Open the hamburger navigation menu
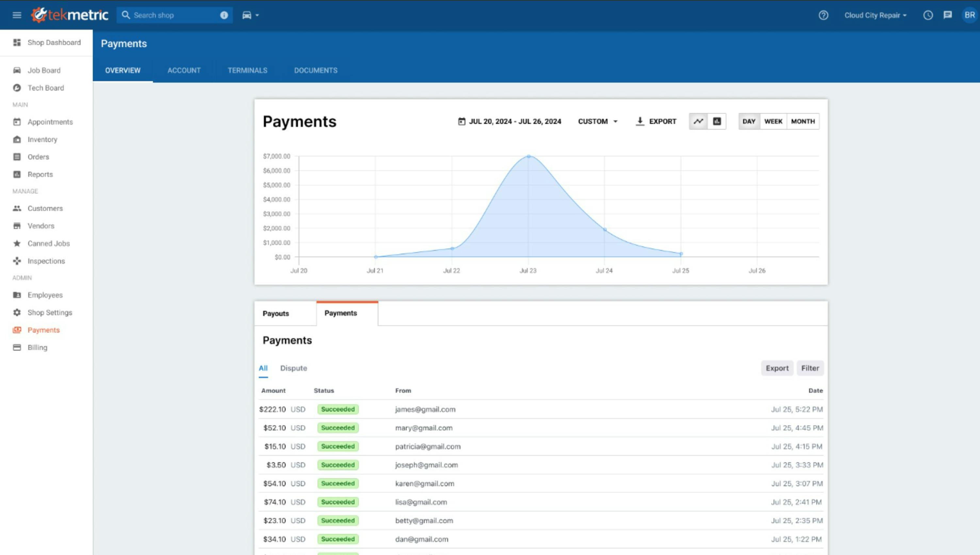 click(17, 15)
